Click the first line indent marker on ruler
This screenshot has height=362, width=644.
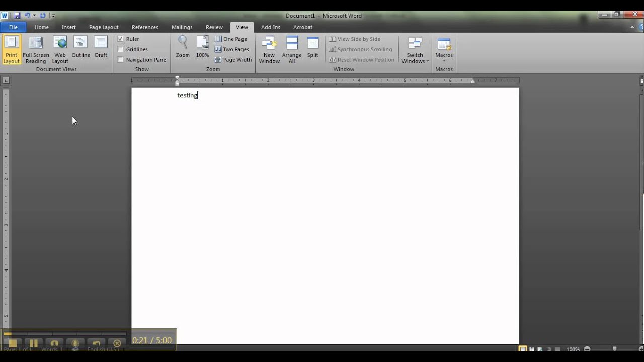(x=177, y=78)
